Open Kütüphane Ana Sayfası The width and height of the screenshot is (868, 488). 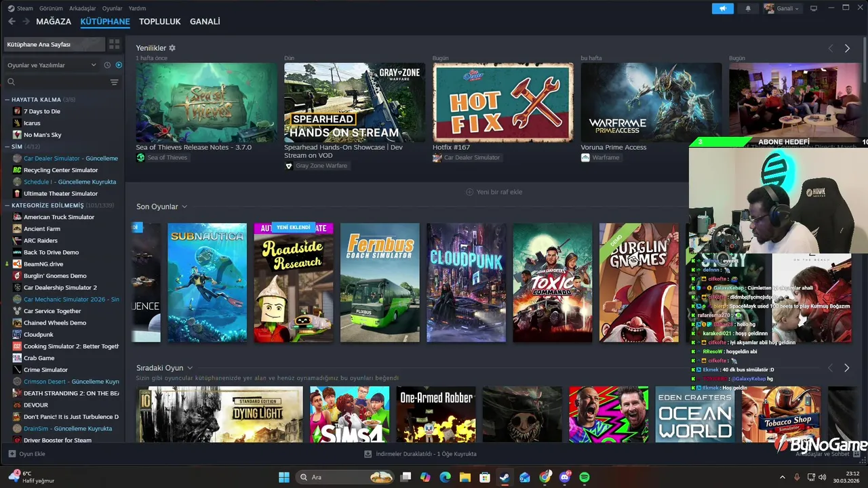pos(54,44)
